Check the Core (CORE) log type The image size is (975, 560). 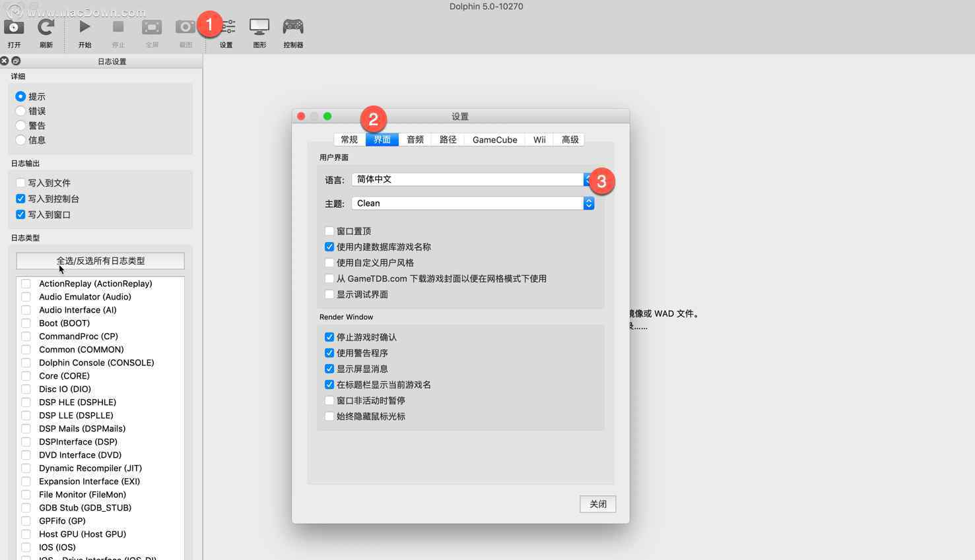26,376
